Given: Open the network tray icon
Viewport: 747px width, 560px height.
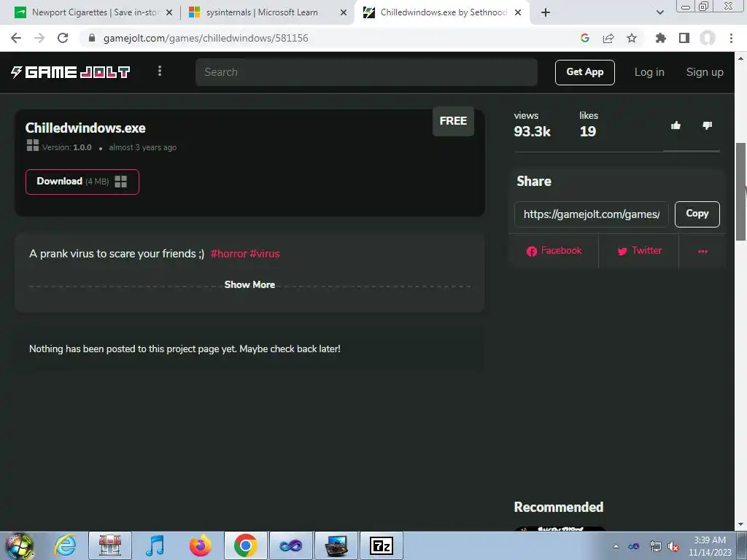Looking at the screenshot, I should pos(655,546).
